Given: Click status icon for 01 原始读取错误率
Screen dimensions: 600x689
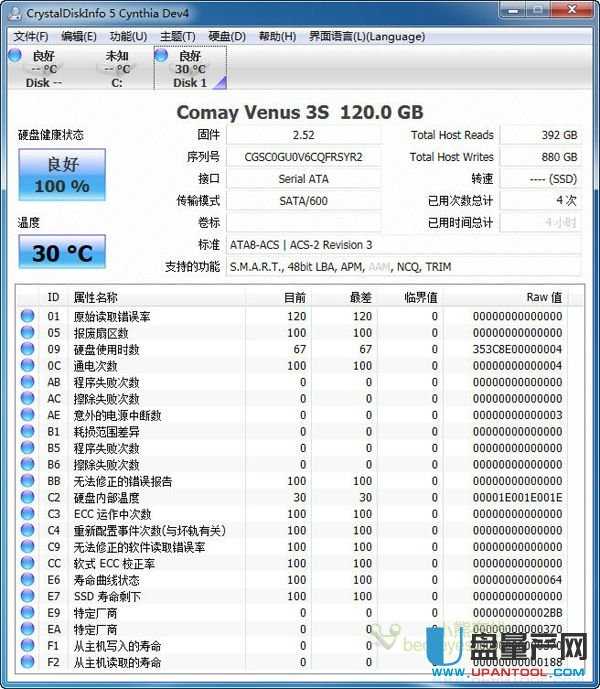Looking at the screenshot, I should pyautogui.click(x=27, y=316).
